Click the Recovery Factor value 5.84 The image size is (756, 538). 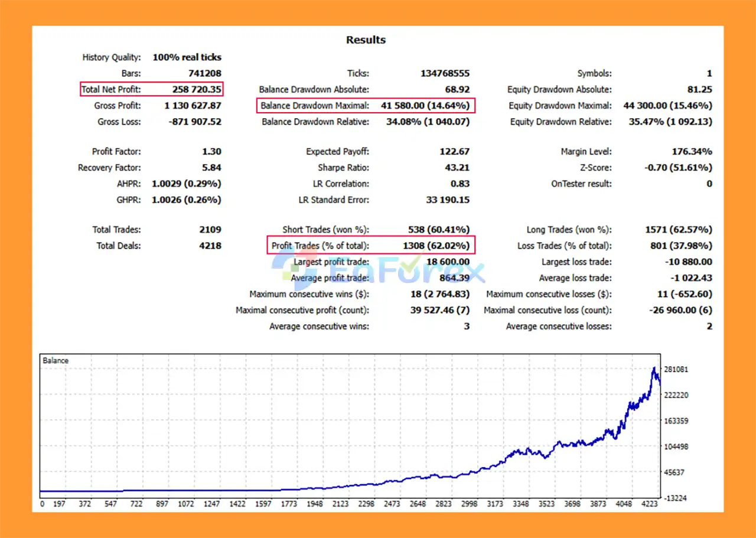coord(211,168)
